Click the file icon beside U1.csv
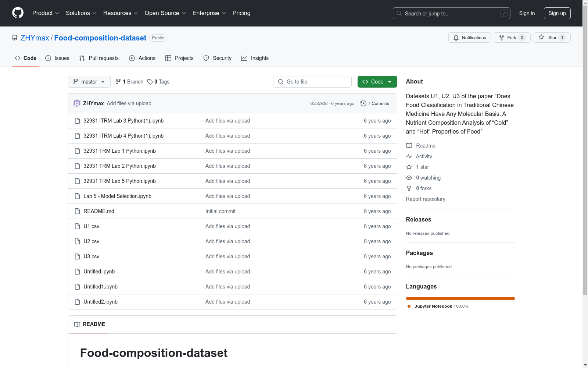Screen dimensions: 588x368 (x=77, y=226)
